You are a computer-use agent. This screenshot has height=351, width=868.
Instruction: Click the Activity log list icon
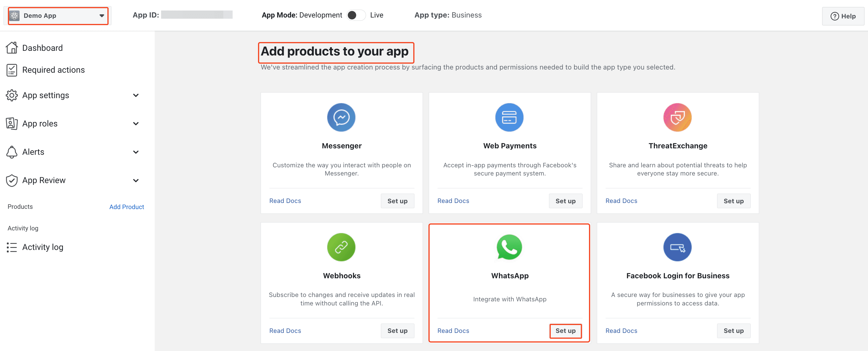pyautogui.click(x=12, y=247)
